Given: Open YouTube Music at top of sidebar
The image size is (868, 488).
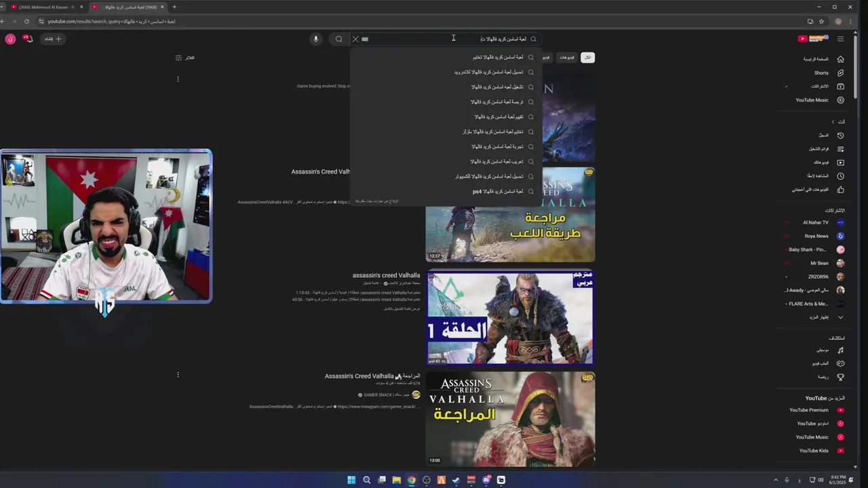Looking at the screenshot, I should pos(812,100).
